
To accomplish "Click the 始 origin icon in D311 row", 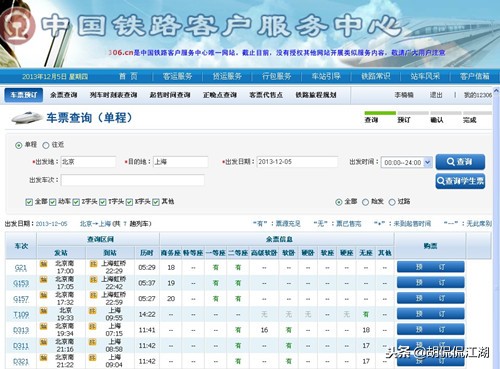I will point(44,342).
